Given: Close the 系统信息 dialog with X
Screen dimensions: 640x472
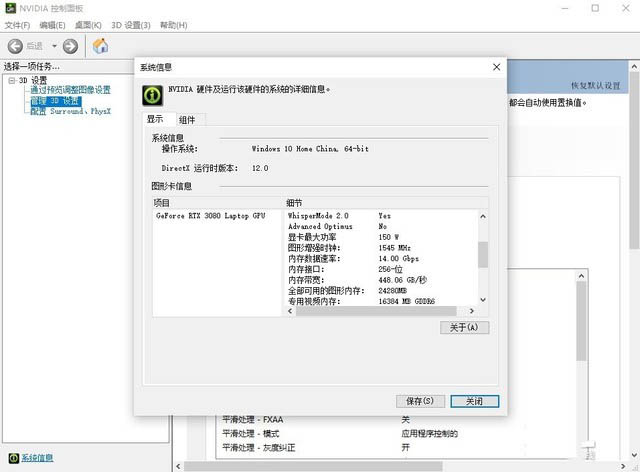Looking at the screenshot, I should 496,67.
